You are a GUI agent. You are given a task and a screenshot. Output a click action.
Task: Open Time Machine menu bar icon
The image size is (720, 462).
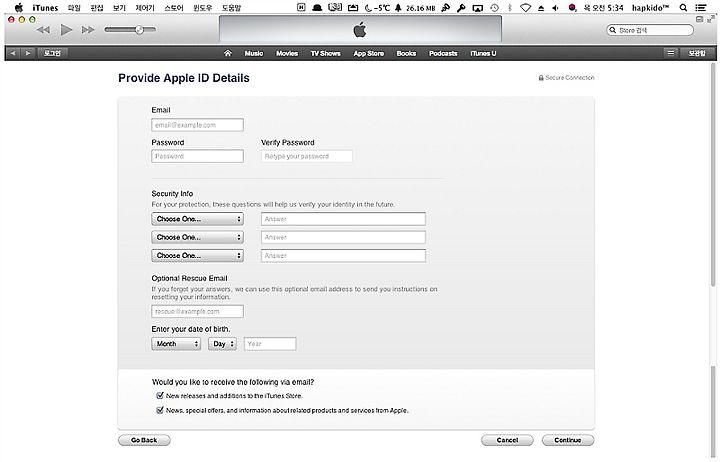(495, 8)
